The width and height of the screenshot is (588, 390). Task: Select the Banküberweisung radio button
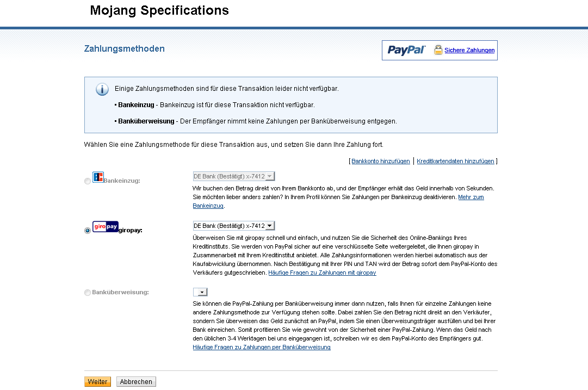(x=88, y=293)
